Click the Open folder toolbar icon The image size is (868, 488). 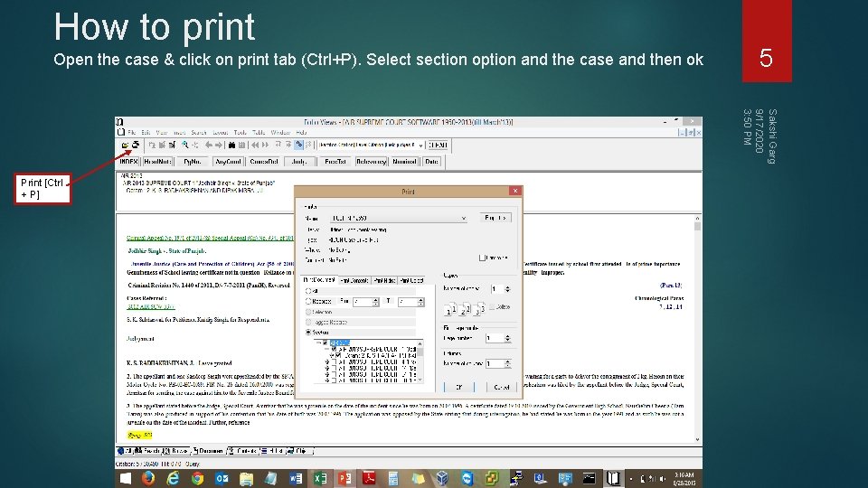tap(125, 145)
